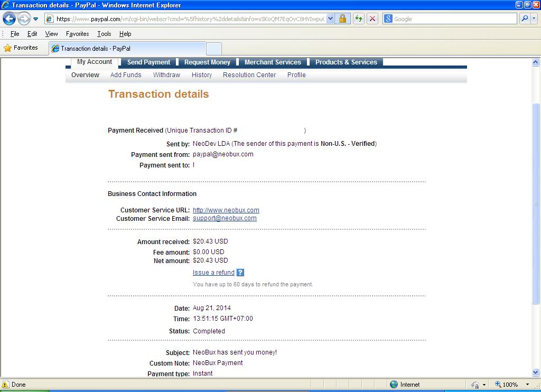
Task: Click the Favorites star button
Action: [x=21, y=48]
